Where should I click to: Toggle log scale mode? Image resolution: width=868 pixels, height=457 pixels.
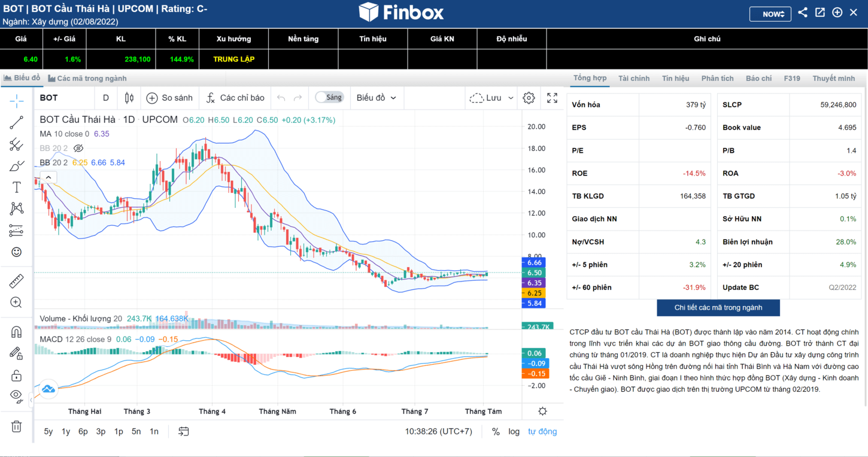click(514, 431)
